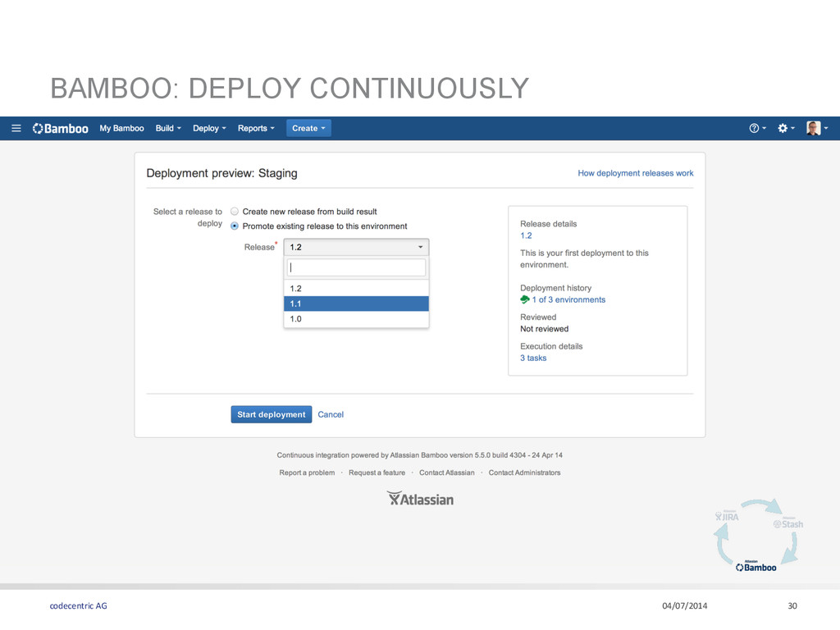Click the 'Deployment preview: Staging' heading
840x630 pixels.
[221, 173]
